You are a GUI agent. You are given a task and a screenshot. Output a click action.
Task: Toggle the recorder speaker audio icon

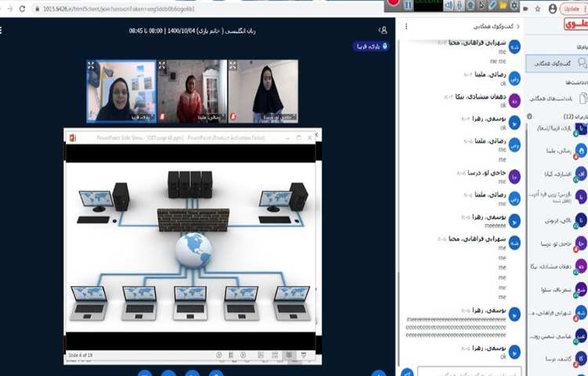(x=448, y=5)
